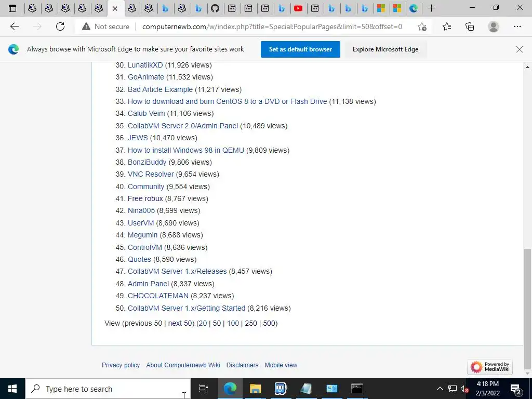
Task: Open the Favorites list
Action: click(x=447, y=26)
